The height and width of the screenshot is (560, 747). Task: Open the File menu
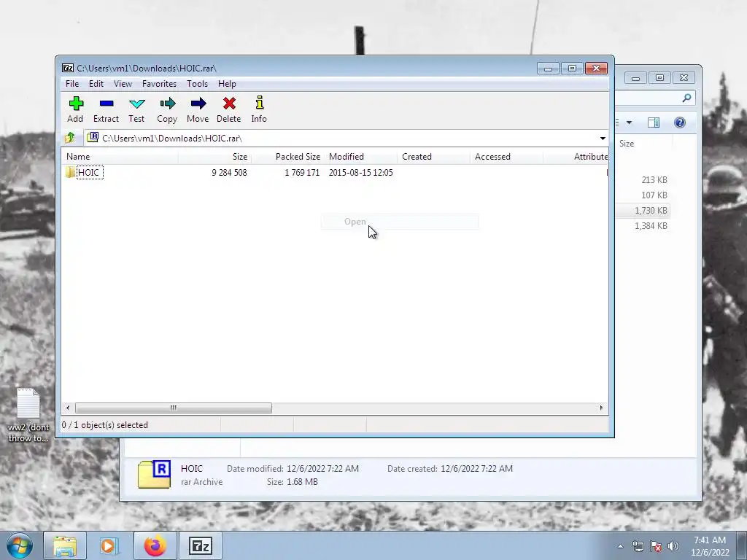pos(72,84)
